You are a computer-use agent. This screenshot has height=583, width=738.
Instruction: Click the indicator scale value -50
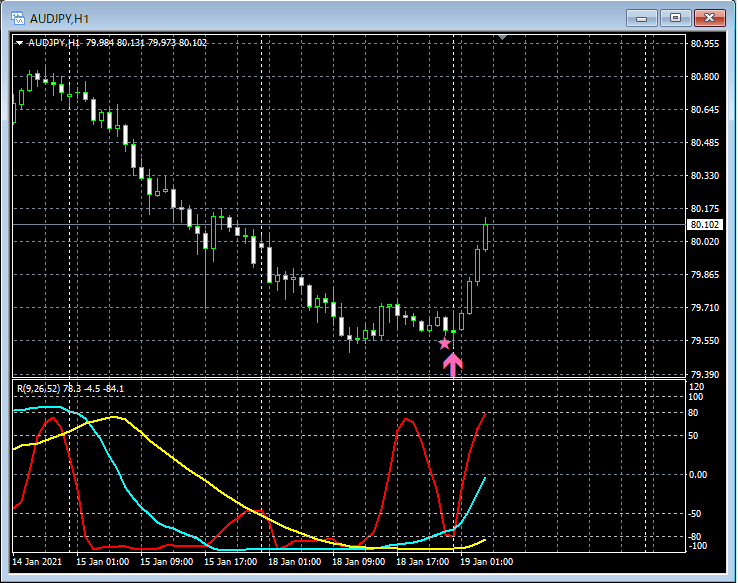(695, 513)
